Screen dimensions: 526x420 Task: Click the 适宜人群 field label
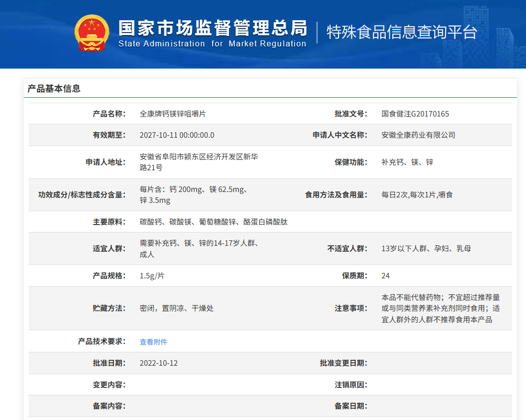click(109, 249)
